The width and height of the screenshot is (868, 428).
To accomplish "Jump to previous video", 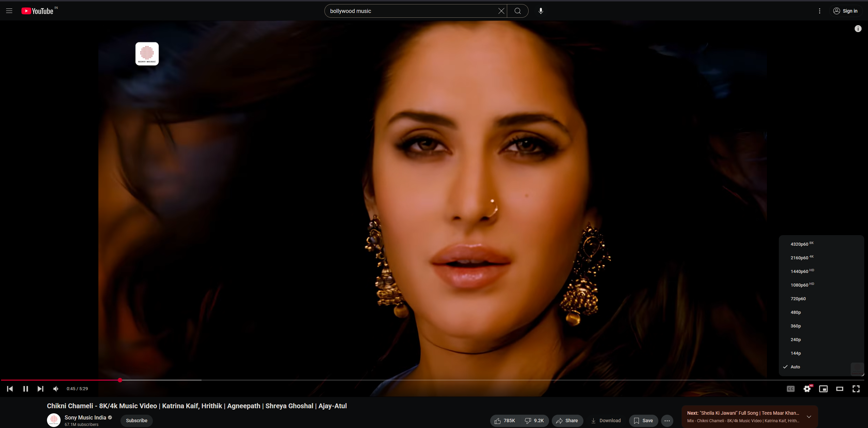I will [x=10, y=388].
